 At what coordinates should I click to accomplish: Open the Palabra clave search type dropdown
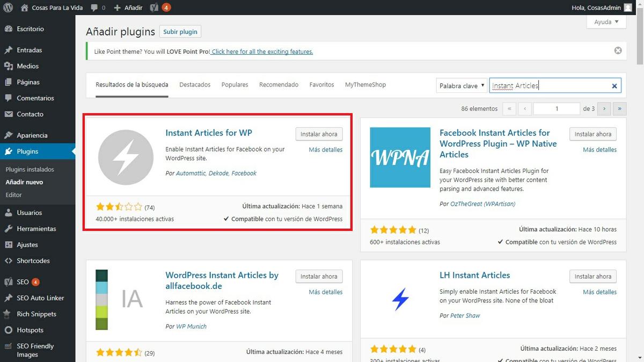coord(462,86)
